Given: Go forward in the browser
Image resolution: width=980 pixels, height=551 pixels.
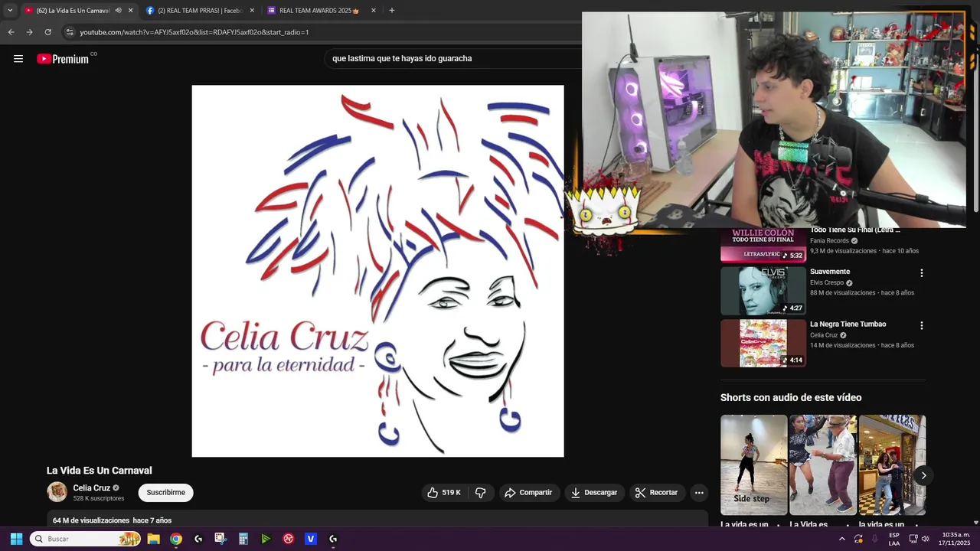Looking at the screenshot, I should coord(29,32).
